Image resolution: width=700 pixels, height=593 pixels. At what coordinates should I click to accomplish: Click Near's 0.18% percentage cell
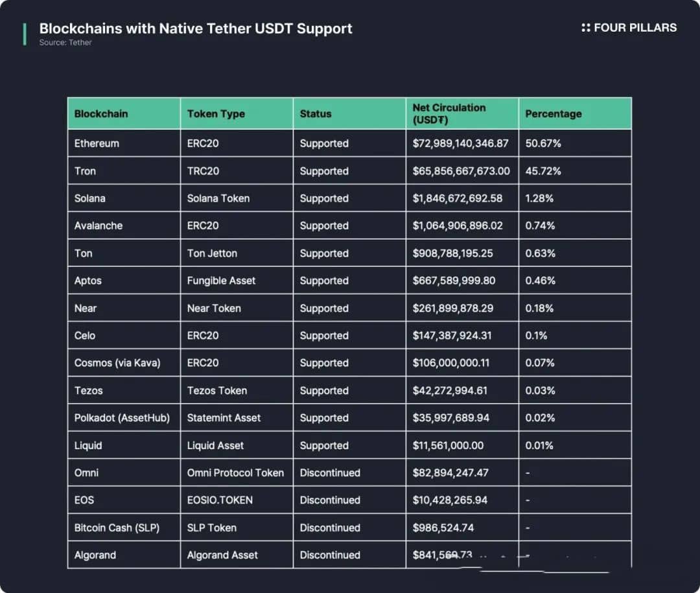(x=539, y=308)
